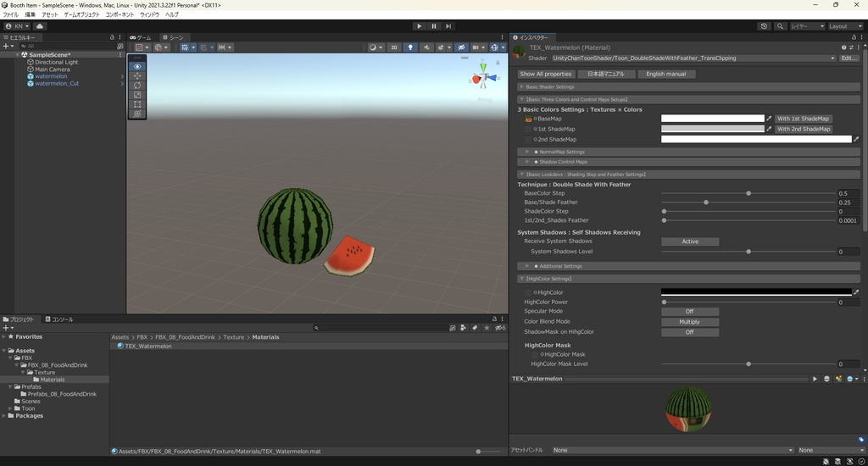The image size is (868, 466).
Task: Select the Scale tool in scene toolbar
Action: 137,95
